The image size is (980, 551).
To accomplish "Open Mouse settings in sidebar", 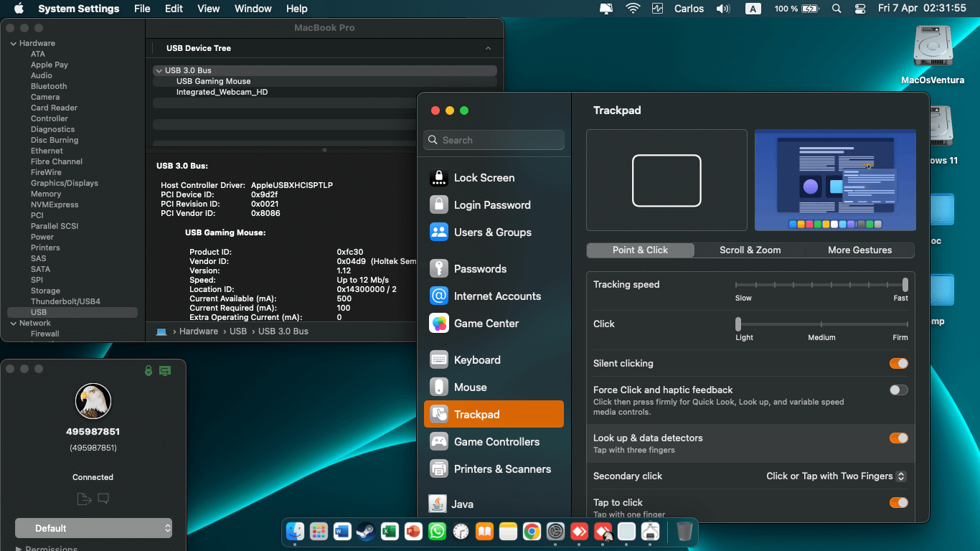I will [494, 387].
